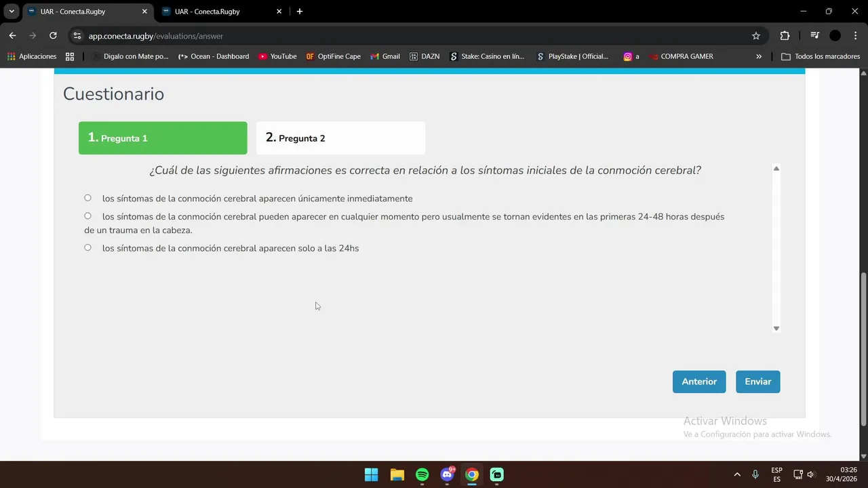Open Stake: Casino en lín... bookmark
The width and height of the screenshot is (868, 488).
pos(487,56)
